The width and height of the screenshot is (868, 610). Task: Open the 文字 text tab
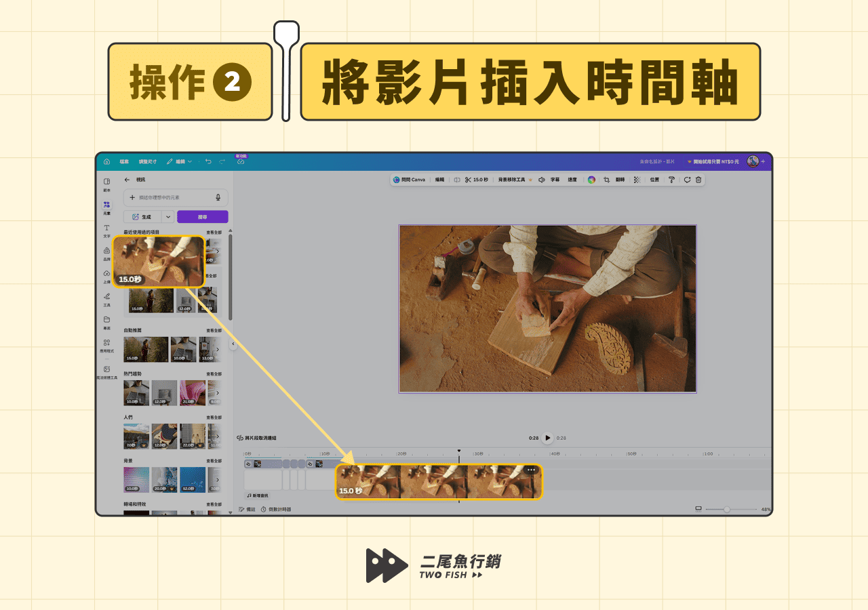[106, 230]
